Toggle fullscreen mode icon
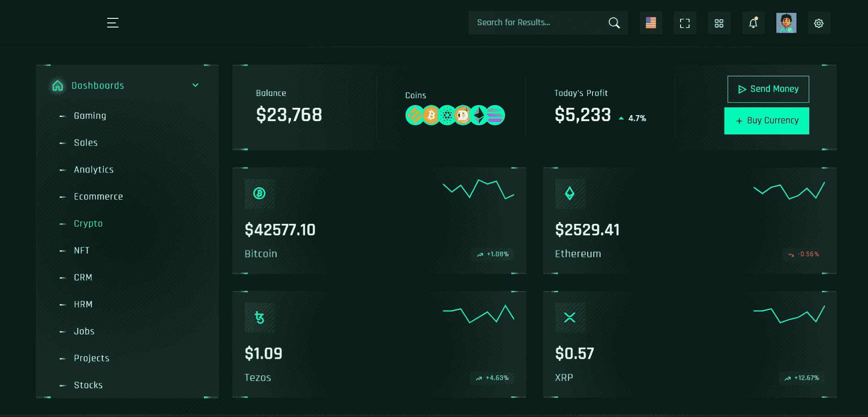 (x=685, y=23)
